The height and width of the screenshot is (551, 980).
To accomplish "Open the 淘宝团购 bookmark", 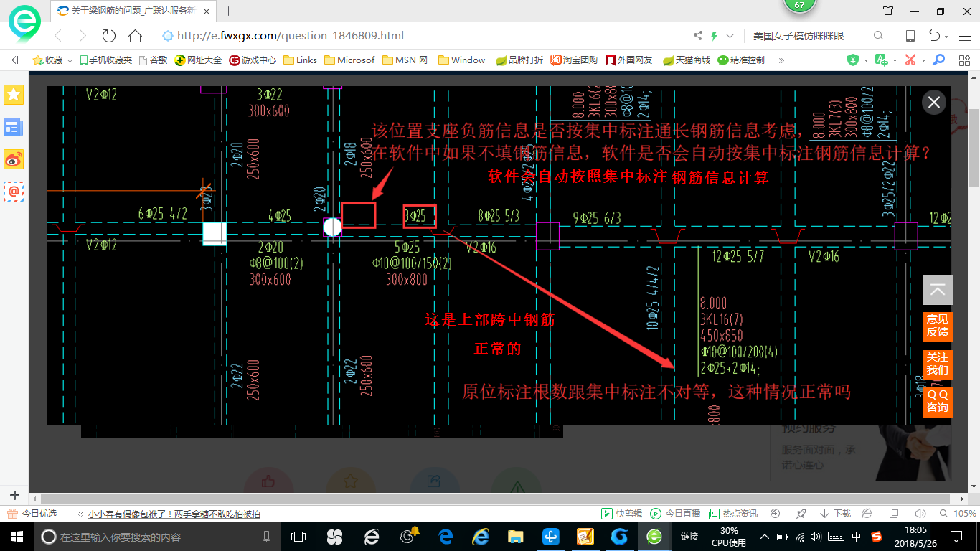I will pos(574,60).
